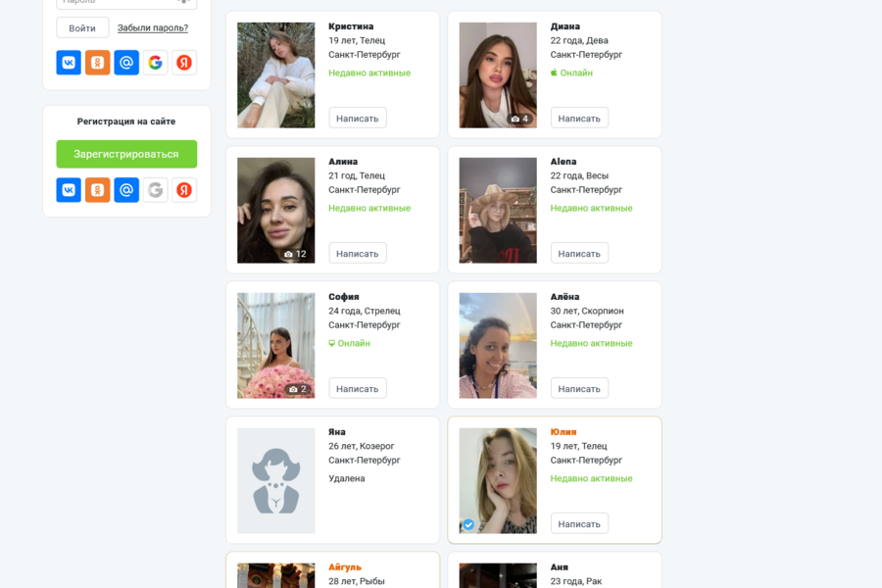The image size is (882, 588).
Task: Click the photo count badge 2 on София's photo
Action: (298, 389)
